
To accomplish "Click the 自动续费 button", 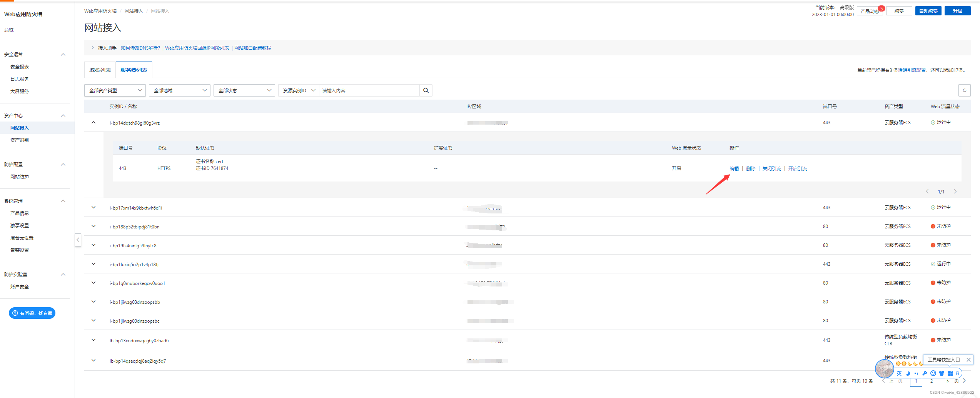I will pos(928,11).
